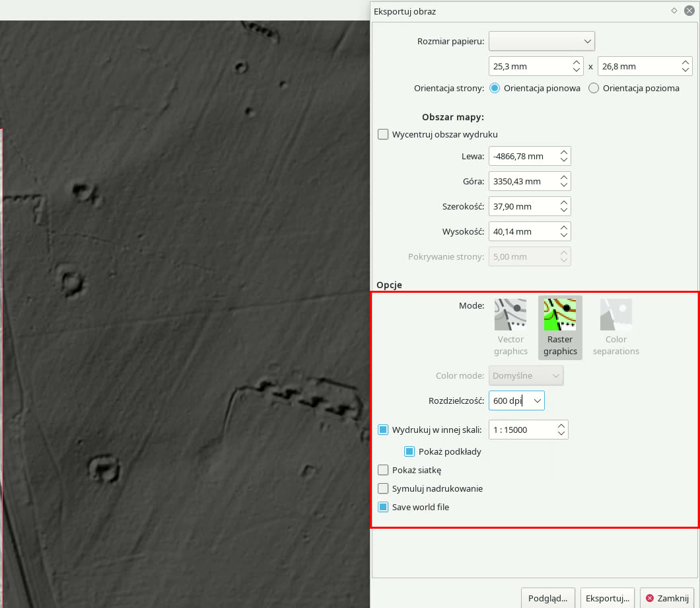
Task: Toggle Wydrukuj w innej skali checkbox
Action: (383, 430)
